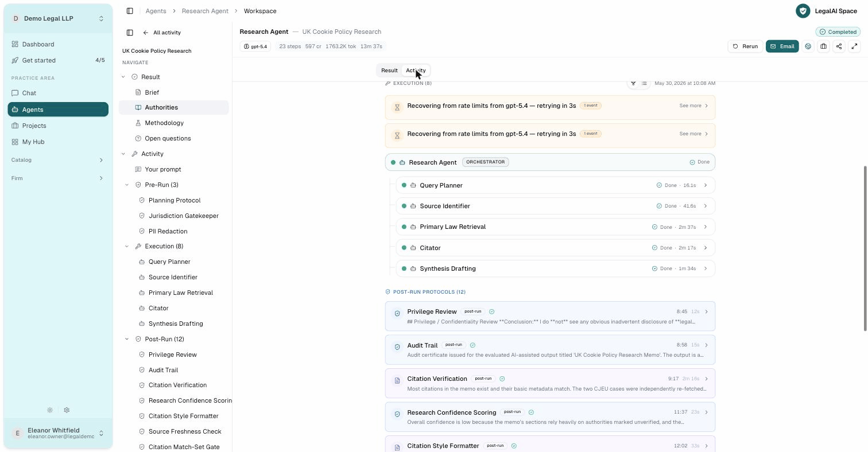
Task: Select Agents in the left sidebar
Action: [x=58, y=110]
